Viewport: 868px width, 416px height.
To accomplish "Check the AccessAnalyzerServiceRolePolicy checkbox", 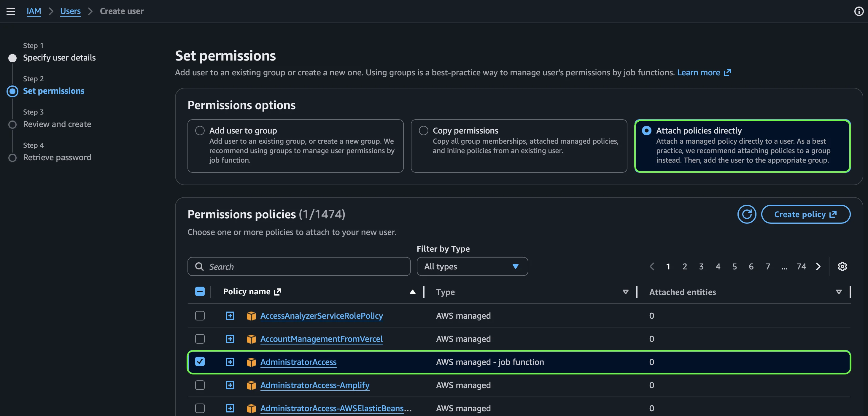I will click(200, 315).
